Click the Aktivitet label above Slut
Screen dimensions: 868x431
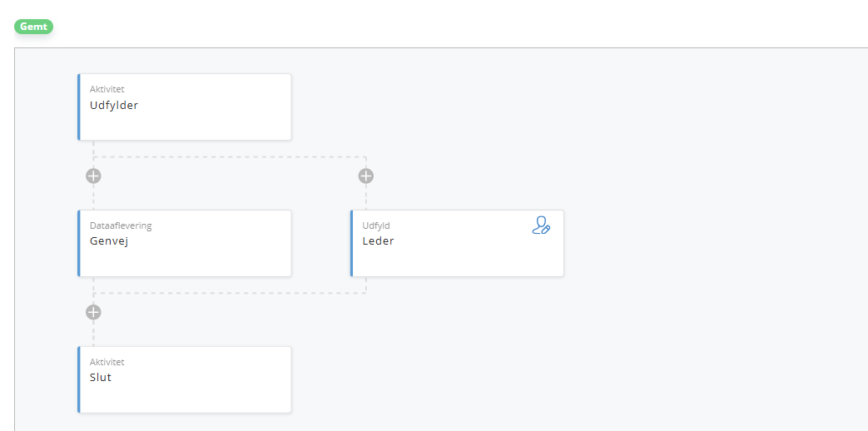[x=107, y=362]
